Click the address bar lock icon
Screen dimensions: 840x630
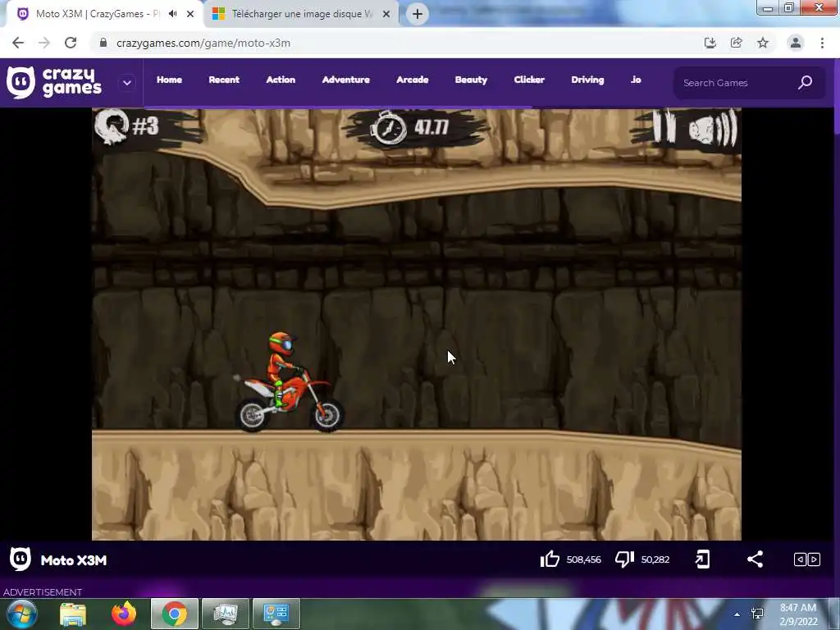click(x=103, y=43)
